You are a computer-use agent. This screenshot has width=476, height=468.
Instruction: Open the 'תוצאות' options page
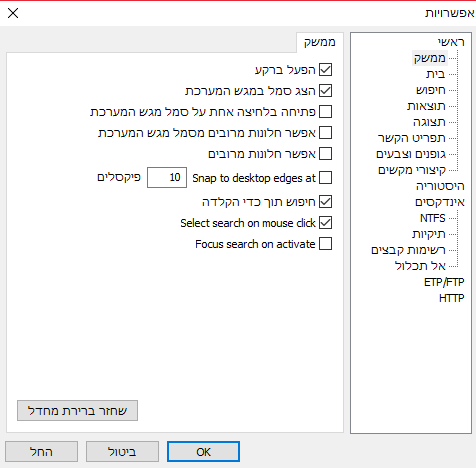(426, 106)
